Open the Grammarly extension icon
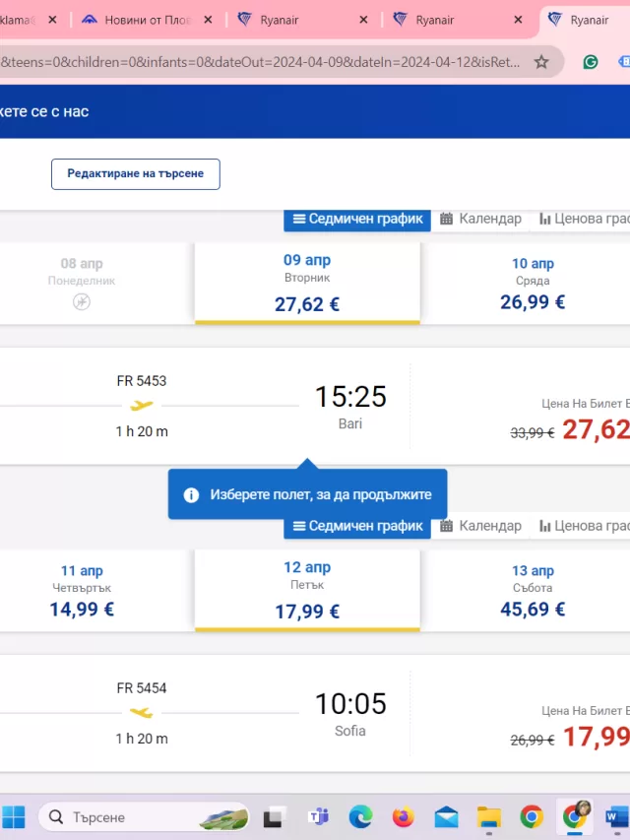The width and height of the screenshot is (630, 840). 591,62
